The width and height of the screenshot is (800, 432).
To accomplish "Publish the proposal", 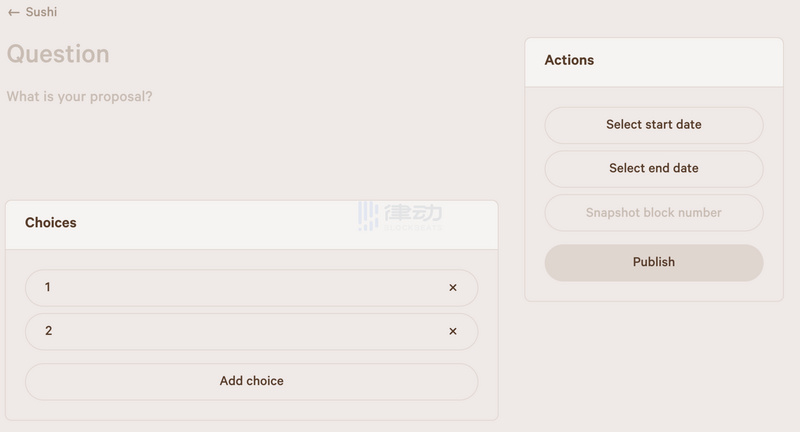I will [653, 262].
